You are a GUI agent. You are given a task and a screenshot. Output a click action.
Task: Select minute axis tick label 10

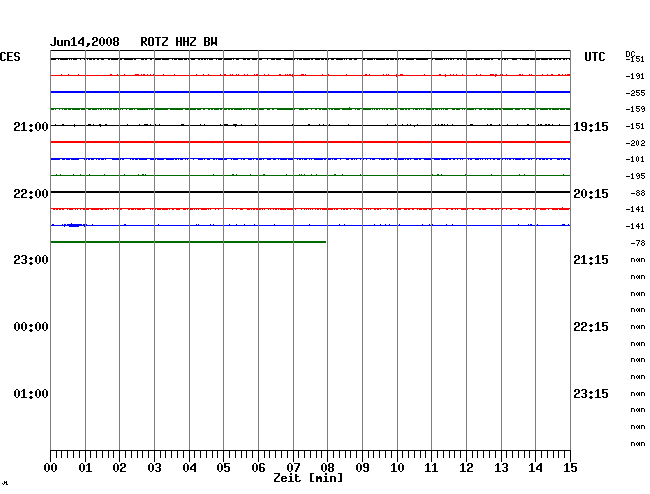(397, 468)
